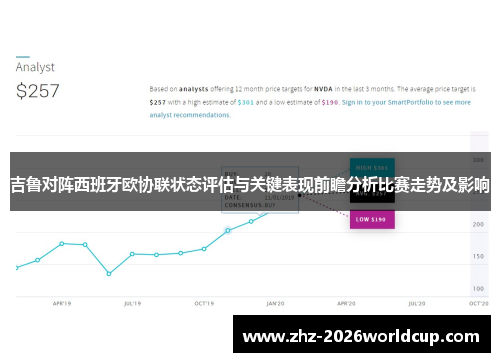This screenshot has width=500, height=362.
Task: Select the highlighted data point with halo
Action: point(228,230)
